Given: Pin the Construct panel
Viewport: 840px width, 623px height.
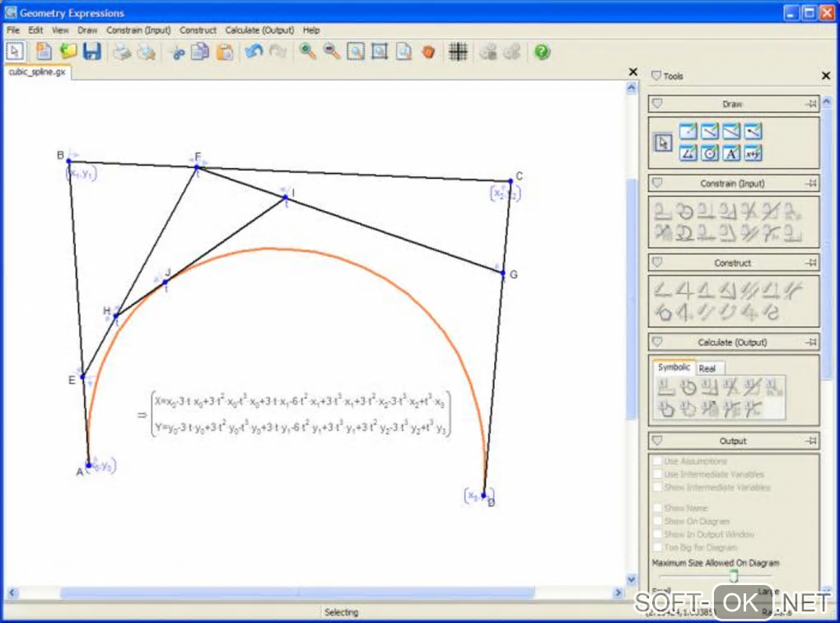Looking at the screenshot, I should coord(811,263).
